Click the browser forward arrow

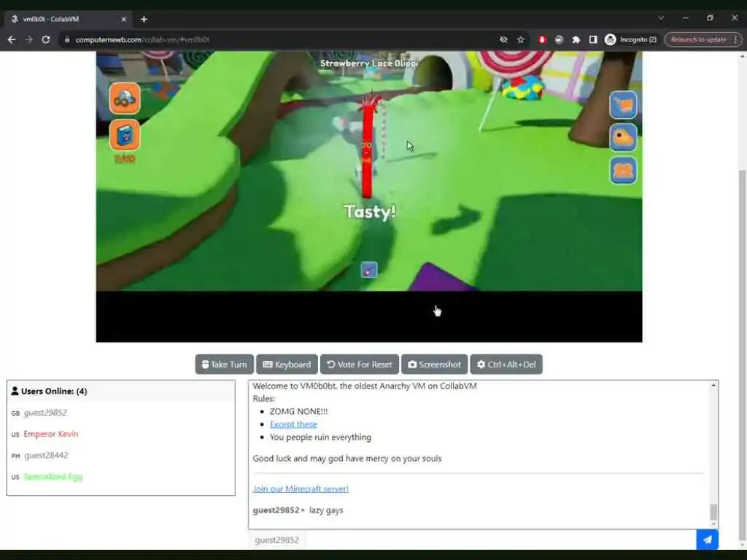tap(29, 39)
